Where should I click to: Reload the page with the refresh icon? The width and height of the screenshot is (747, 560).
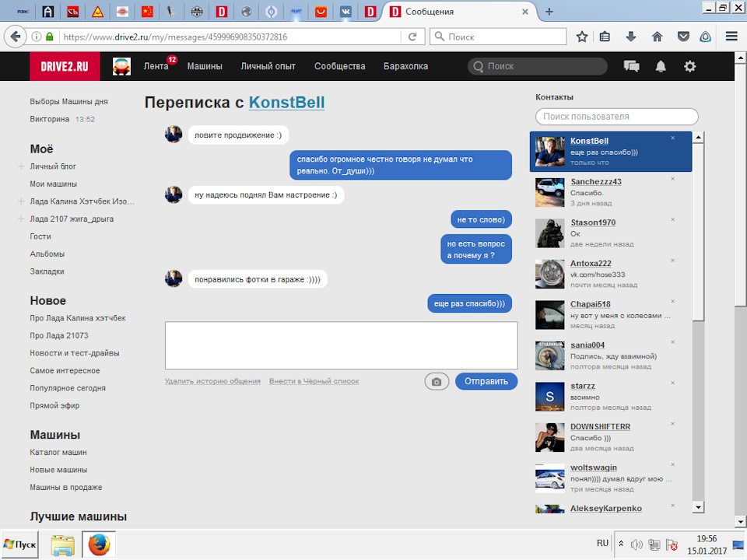(x=412, y=37)
